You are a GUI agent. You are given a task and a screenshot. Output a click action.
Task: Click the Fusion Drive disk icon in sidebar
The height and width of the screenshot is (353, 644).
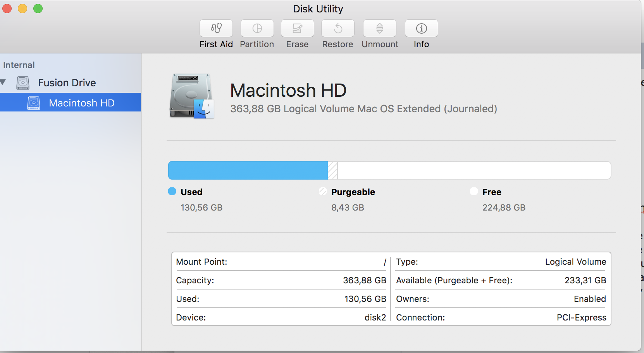23,83
